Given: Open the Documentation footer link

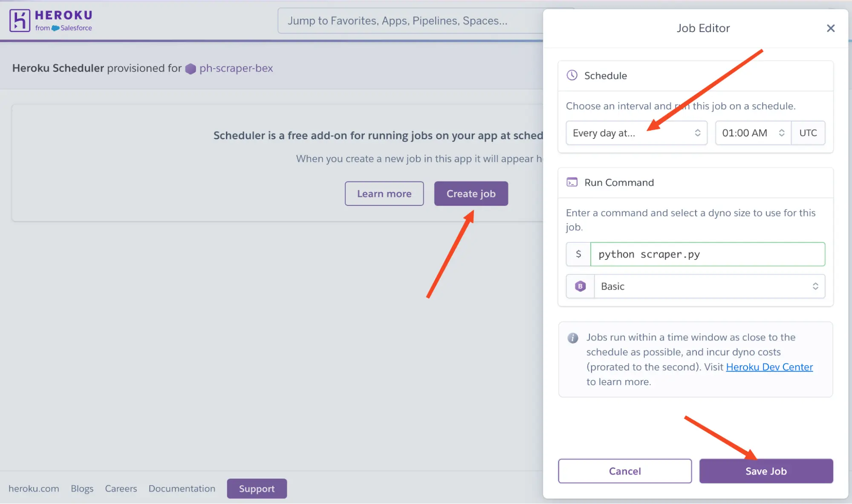Looking at the screenshot, I should pos(182,488).
